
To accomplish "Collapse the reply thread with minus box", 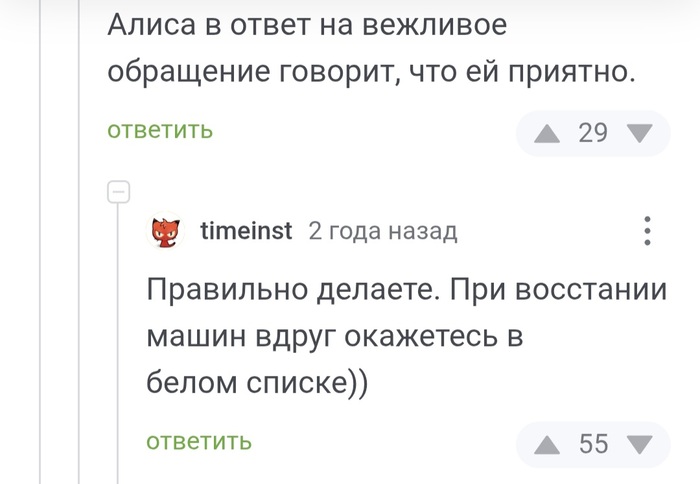I will [x=119, y=191].
